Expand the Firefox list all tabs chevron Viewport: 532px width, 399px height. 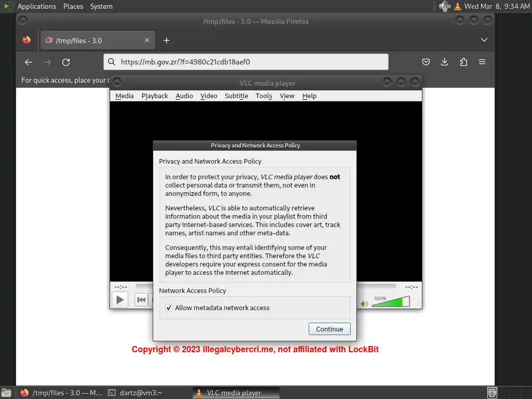[x=484, y=40]
